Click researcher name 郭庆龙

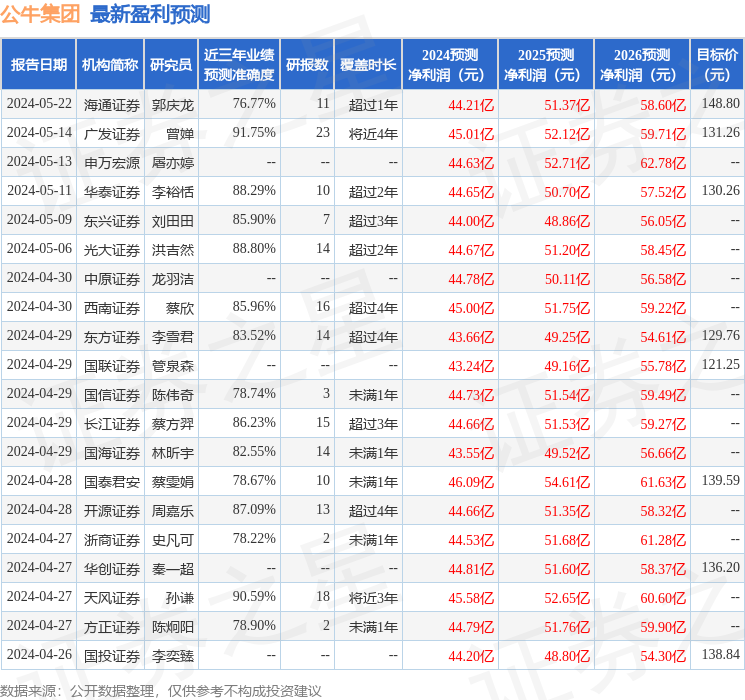coord(173,105)
